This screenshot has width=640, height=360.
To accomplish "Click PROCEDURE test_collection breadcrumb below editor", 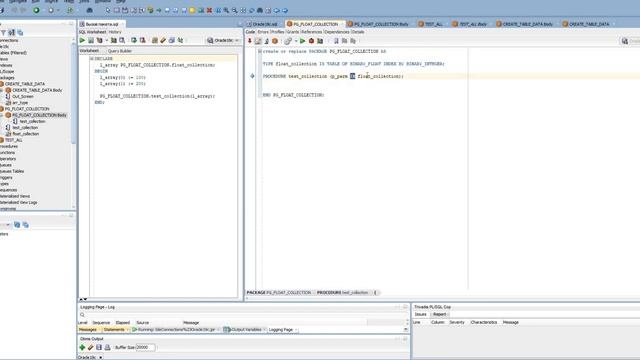I will coord(343,293).
